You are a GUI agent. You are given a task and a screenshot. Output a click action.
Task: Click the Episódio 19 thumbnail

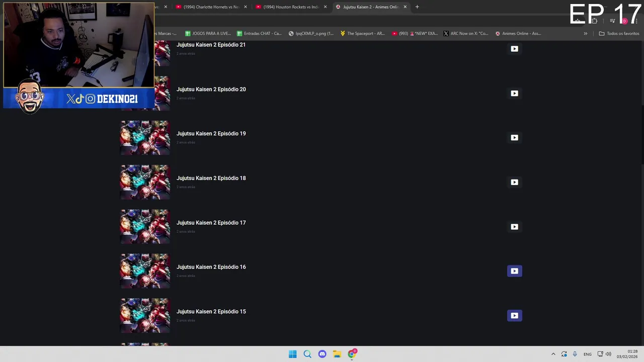[x=145, y=138]
